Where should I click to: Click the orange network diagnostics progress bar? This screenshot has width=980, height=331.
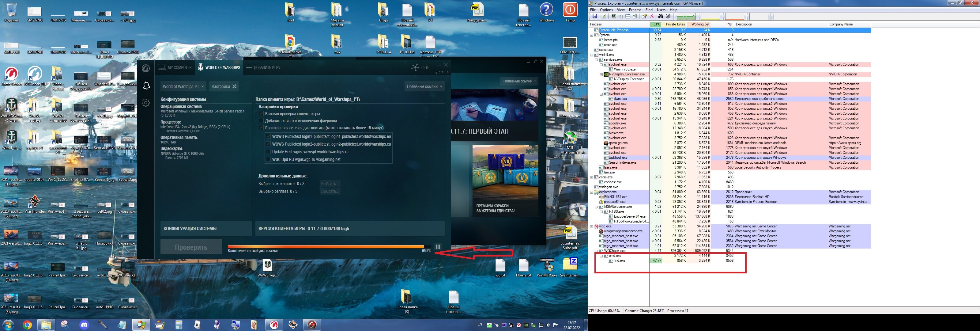329,246
